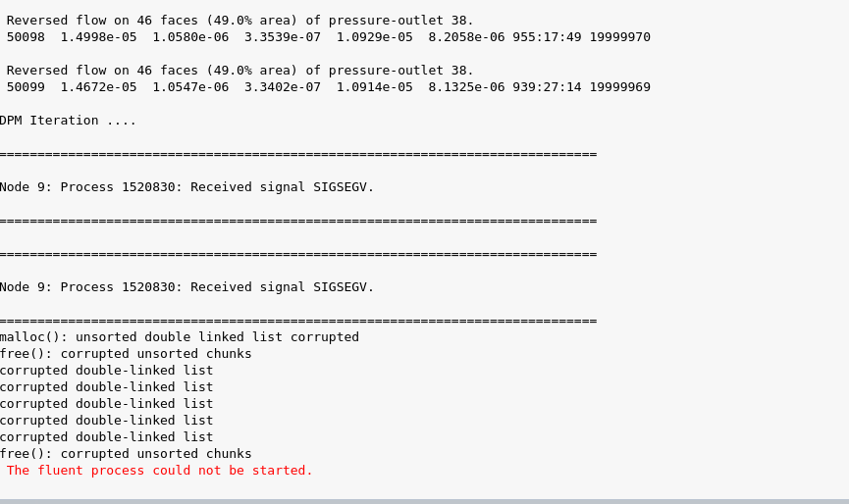The width and height of the screenshot is (849, 504).
Task: Click the remaining iterations count 19999970
Action: tap(620, 37)
